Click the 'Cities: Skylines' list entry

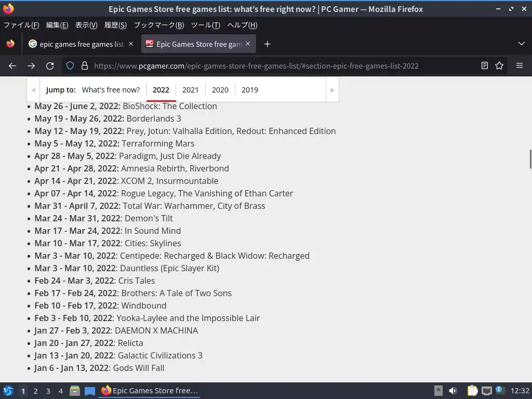153,243
